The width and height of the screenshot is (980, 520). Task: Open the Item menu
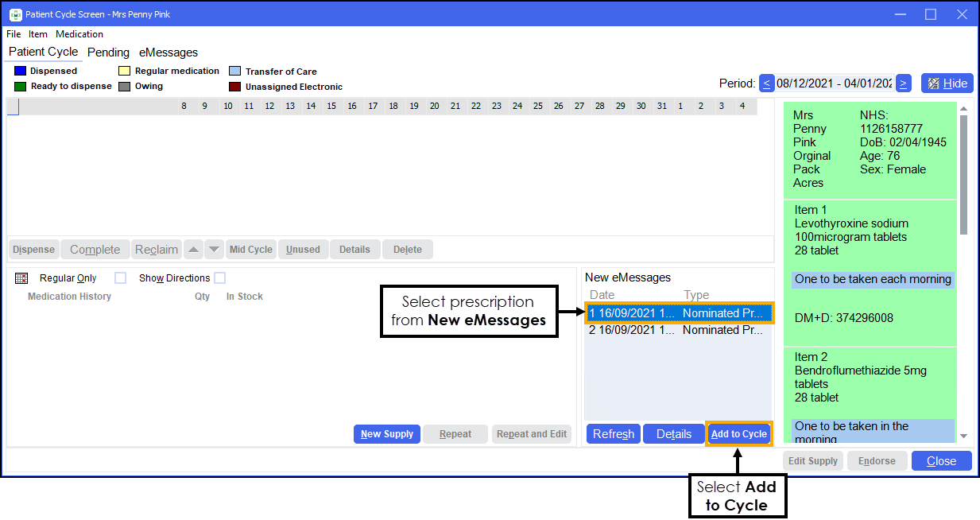pyautogui.click(x=38, y=34)
